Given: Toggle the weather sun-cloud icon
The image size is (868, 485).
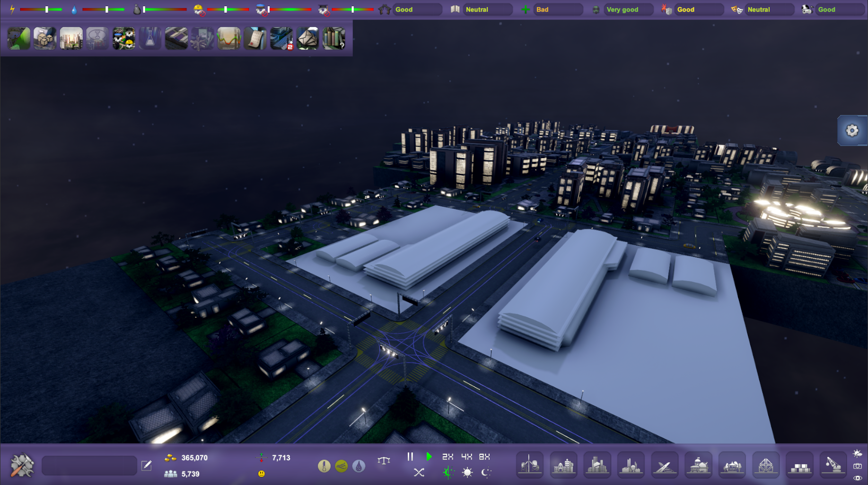Looking at the screenshot, I should [857, 453].
